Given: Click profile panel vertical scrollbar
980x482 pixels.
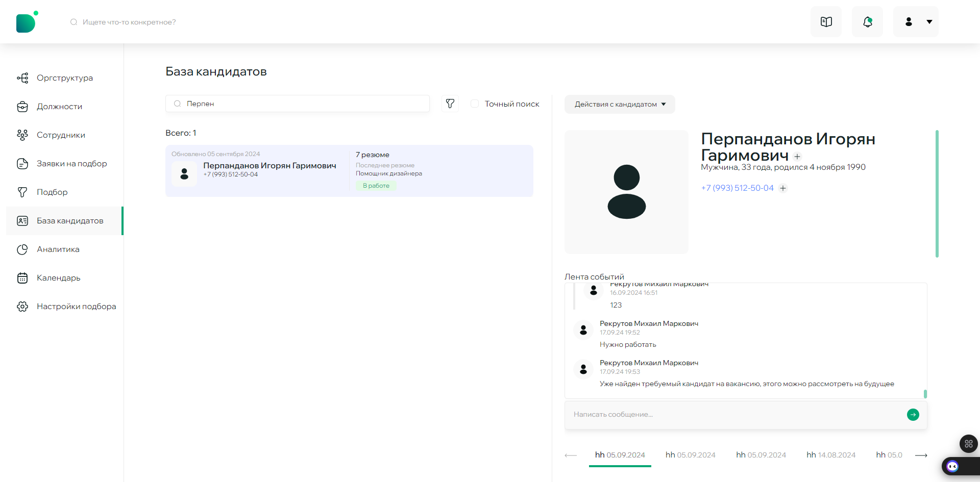Looking at the screenshot, I should point(937,194).
